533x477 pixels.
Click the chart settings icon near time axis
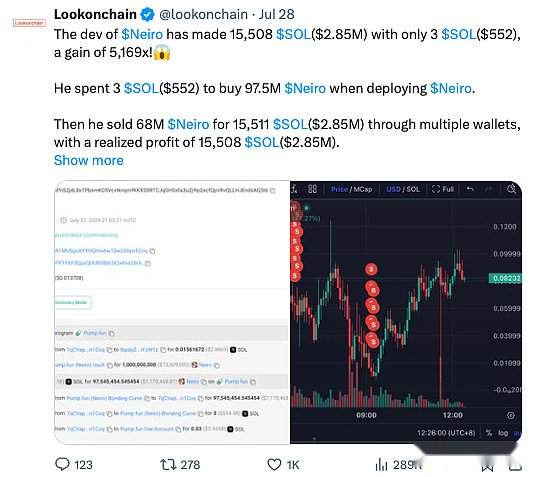(x=510, y=415)
